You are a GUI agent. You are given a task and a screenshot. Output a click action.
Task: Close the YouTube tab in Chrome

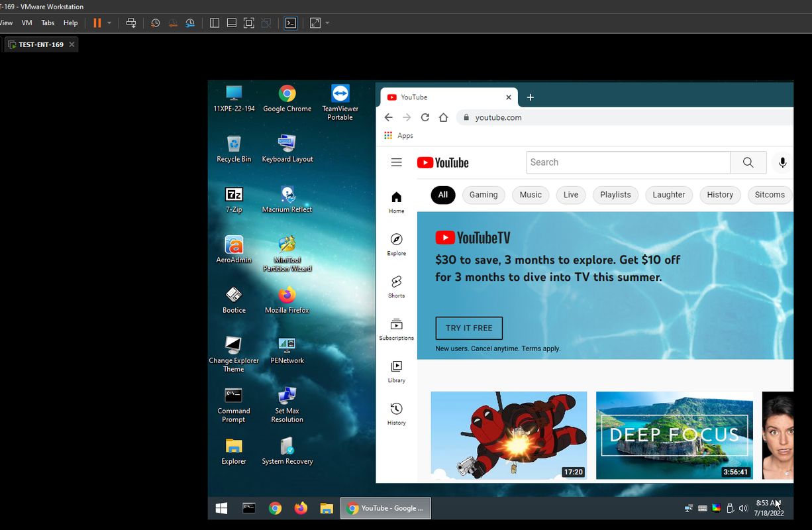pyautogui.click(x=509, y=97)
